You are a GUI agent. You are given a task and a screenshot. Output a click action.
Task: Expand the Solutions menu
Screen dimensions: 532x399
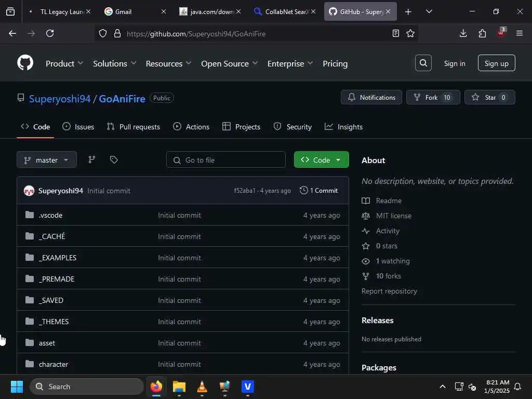point(114,63)
